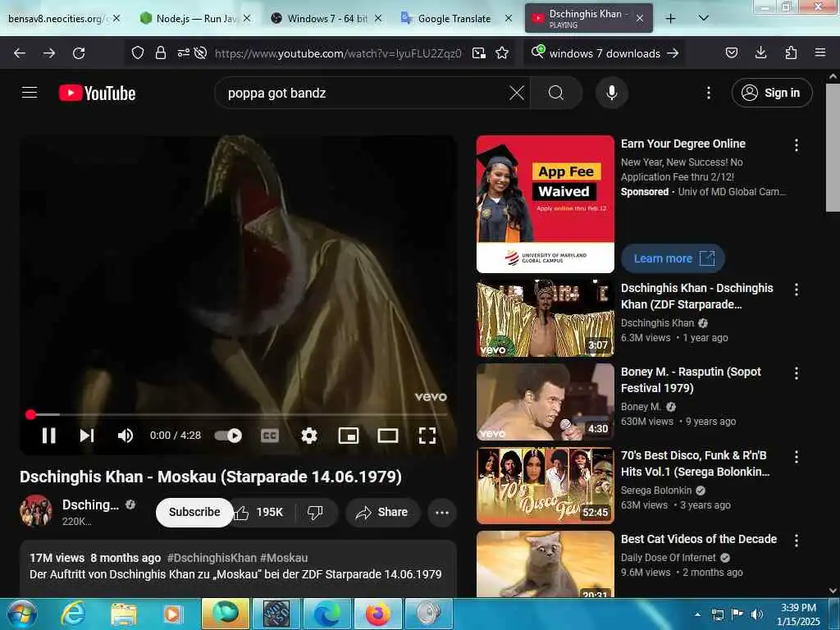The image size is (840, 630).
Task: Click the Sign in button
Action: coord(772,93)
